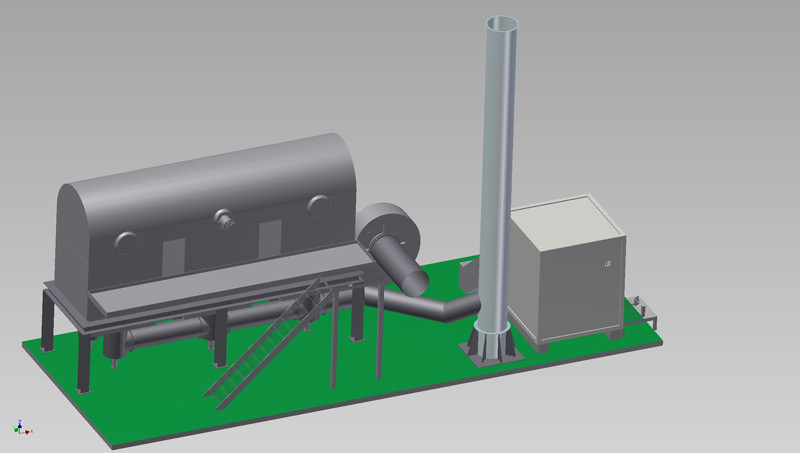Click the left rectangular door on tank

(x=173, y=254)
